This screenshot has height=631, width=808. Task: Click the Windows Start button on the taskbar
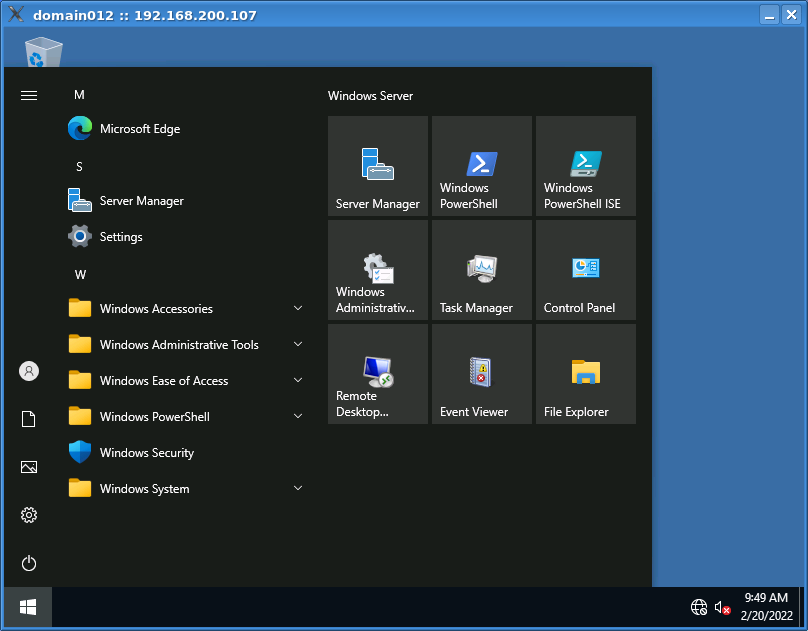28,607
